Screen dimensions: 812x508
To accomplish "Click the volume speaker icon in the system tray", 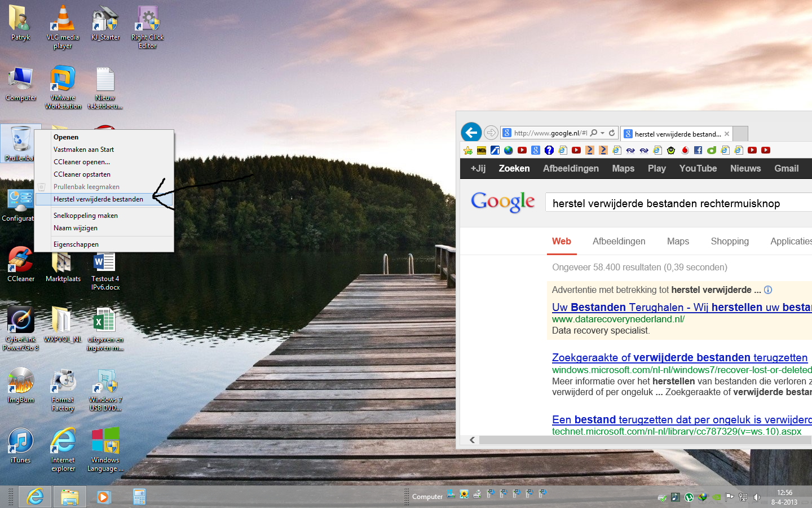I will coord(757,497).
